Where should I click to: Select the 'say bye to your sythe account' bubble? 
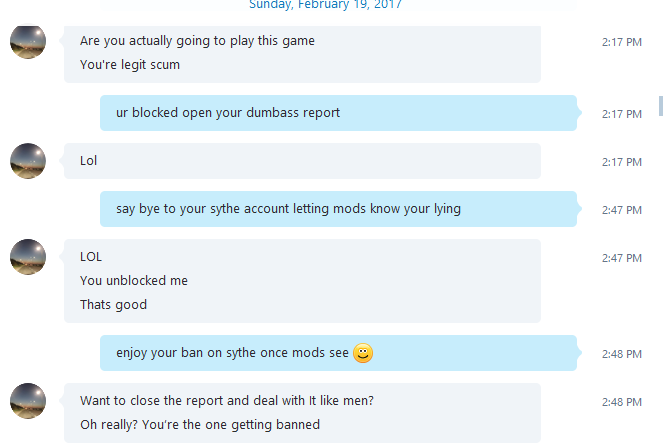click(x=338, y=209)
